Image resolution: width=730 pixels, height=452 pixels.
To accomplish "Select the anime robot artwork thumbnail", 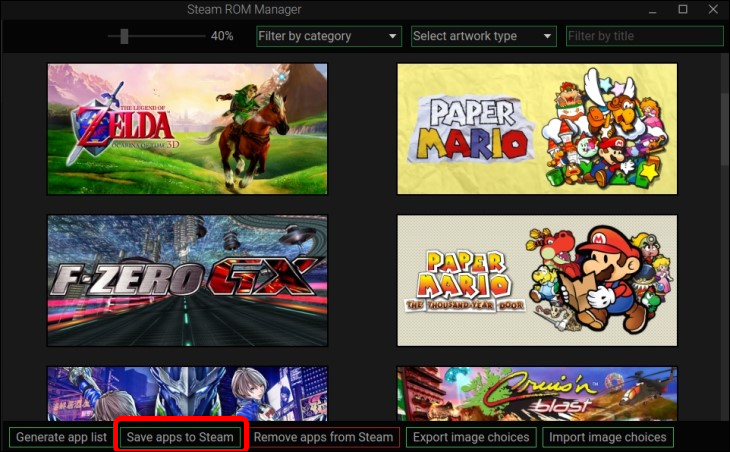I will coord(187,394).
